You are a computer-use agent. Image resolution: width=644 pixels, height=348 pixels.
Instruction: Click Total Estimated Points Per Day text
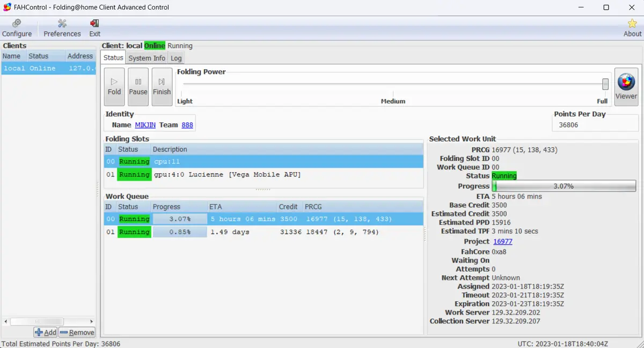(61, 344)
